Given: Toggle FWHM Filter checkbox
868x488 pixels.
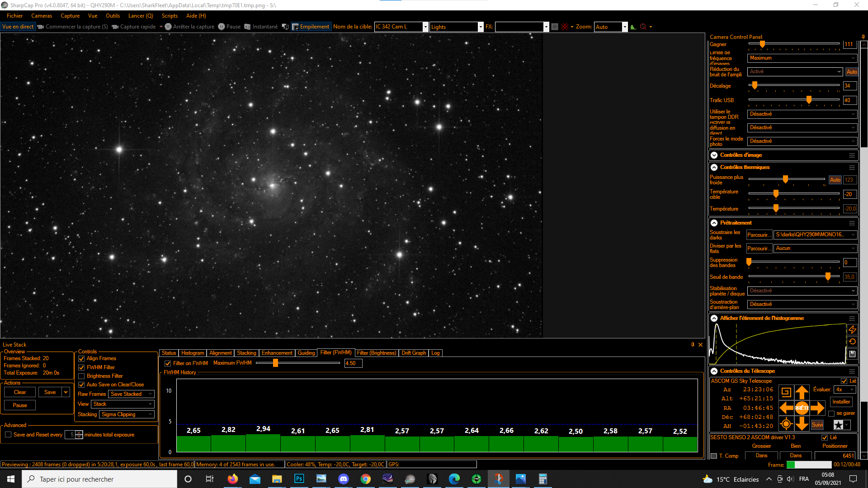Looking at the screenshot, I should pos(81,368).
